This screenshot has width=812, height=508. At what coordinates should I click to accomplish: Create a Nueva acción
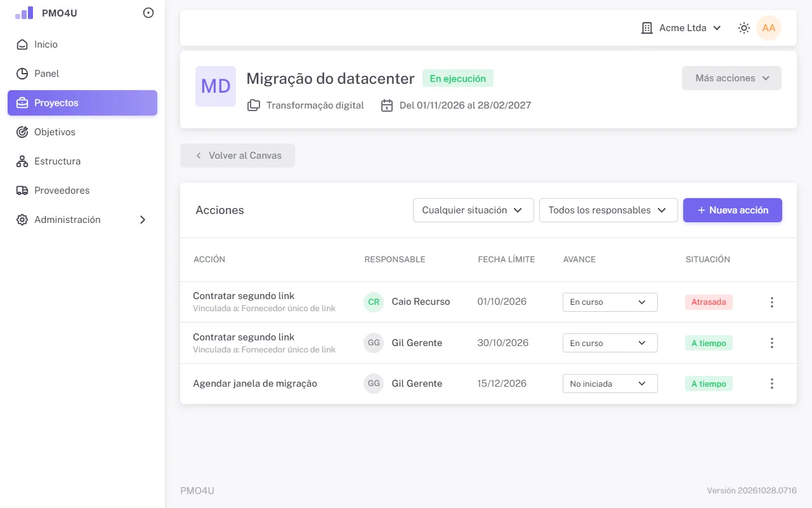click(x=733, y=210)
